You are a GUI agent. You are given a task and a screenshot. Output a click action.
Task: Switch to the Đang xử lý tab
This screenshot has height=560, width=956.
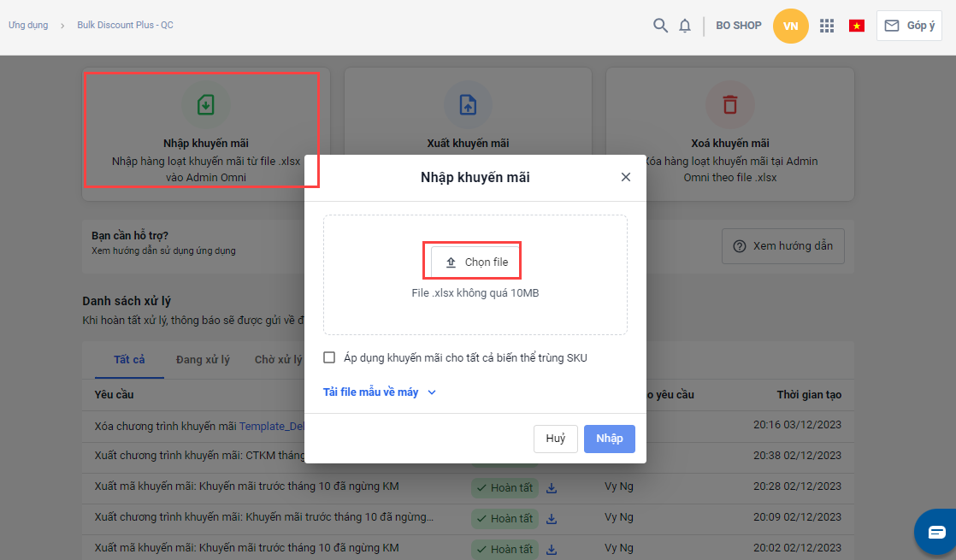point(203,360)
